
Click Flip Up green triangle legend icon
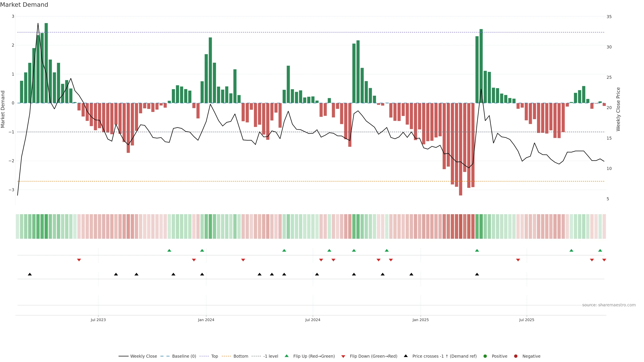click(287, 356)
